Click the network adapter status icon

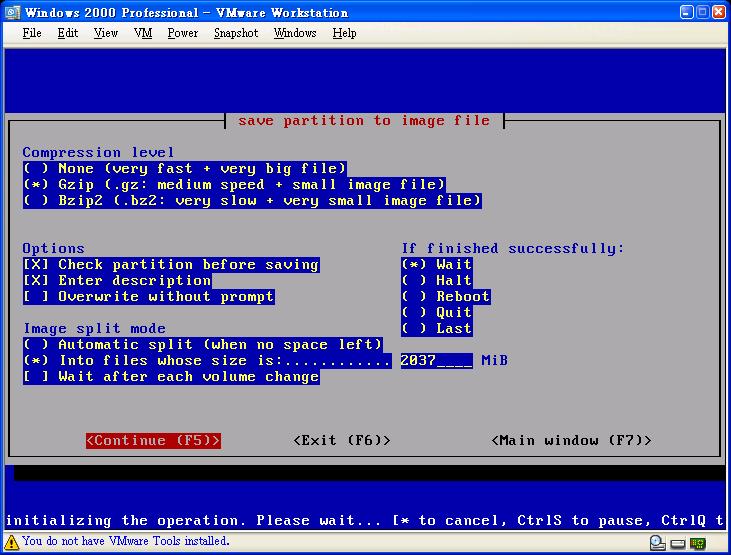coord(698,543)
